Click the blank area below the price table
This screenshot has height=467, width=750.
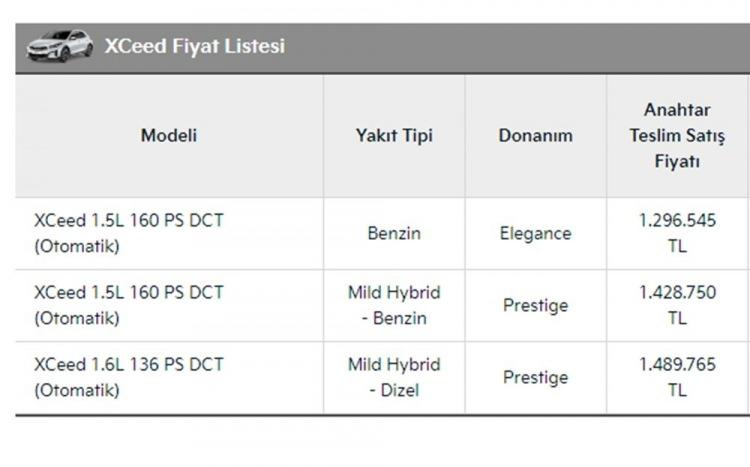point(375,442)
